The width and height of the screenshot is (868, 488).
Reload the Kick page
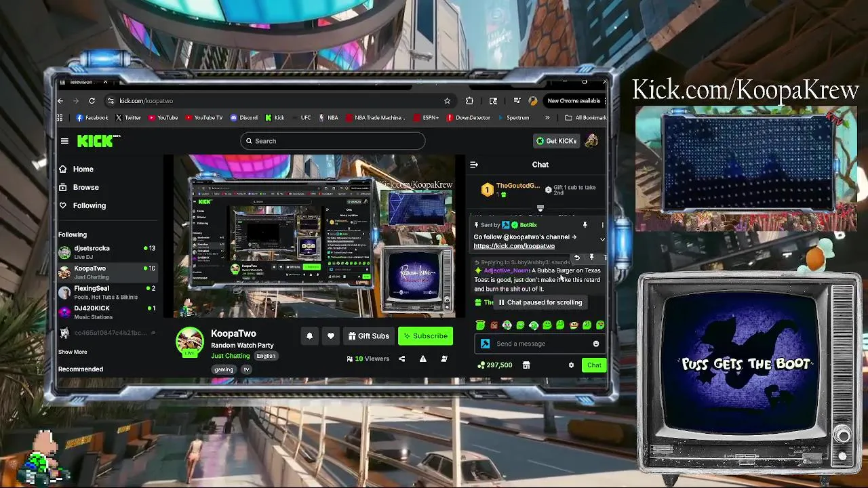pos(92,101)
